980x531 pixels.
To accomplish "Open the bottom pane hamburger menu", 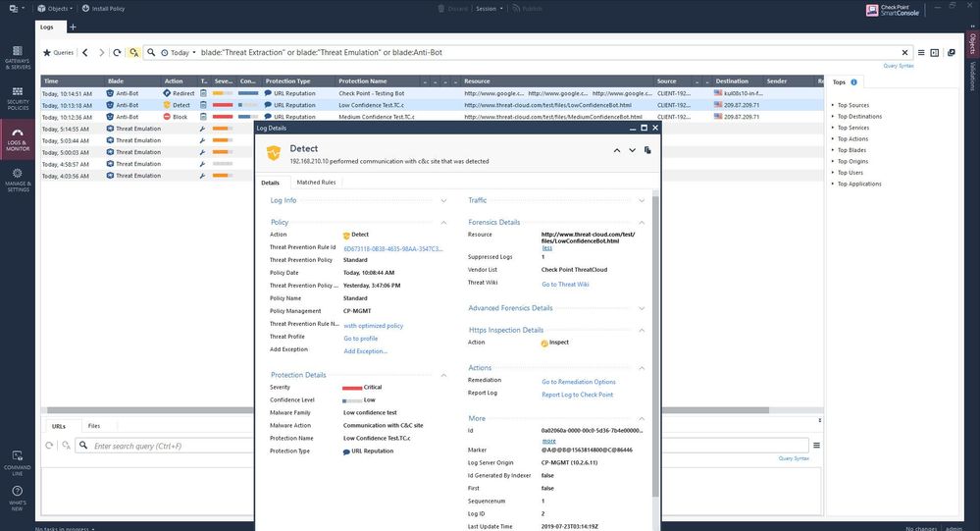I will (816, 446).
